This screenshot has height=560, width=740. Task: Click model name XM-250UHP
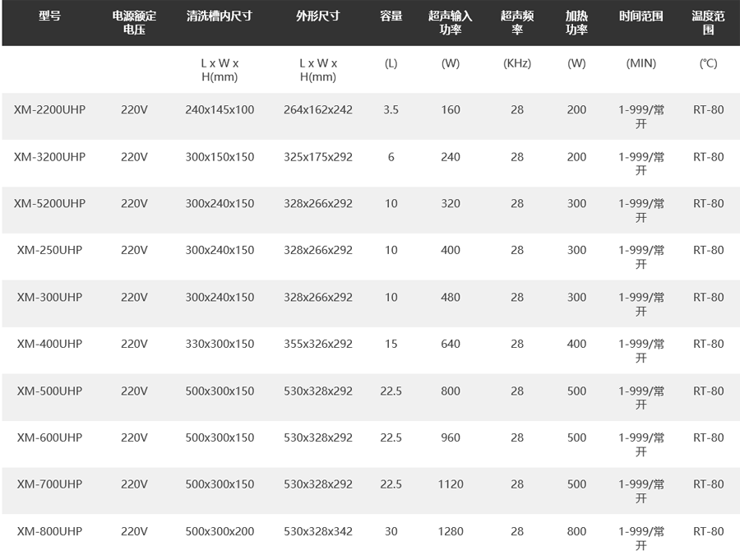click(x=49, y=250)
